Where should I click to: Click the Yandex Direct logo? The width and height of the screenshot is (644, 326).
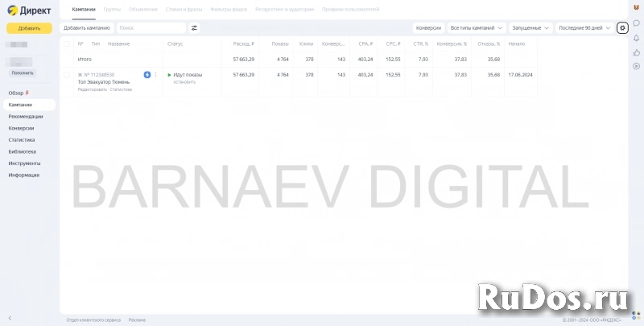tap(29, 10)
